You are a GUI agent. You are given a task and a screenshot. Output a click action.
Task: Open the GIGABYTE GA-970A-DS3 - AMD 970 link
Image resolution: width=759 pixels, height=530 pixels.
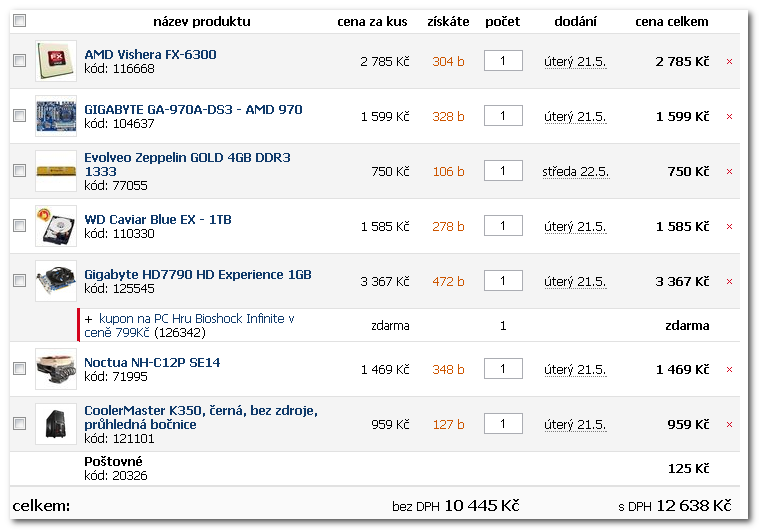(x=193, y=109)
